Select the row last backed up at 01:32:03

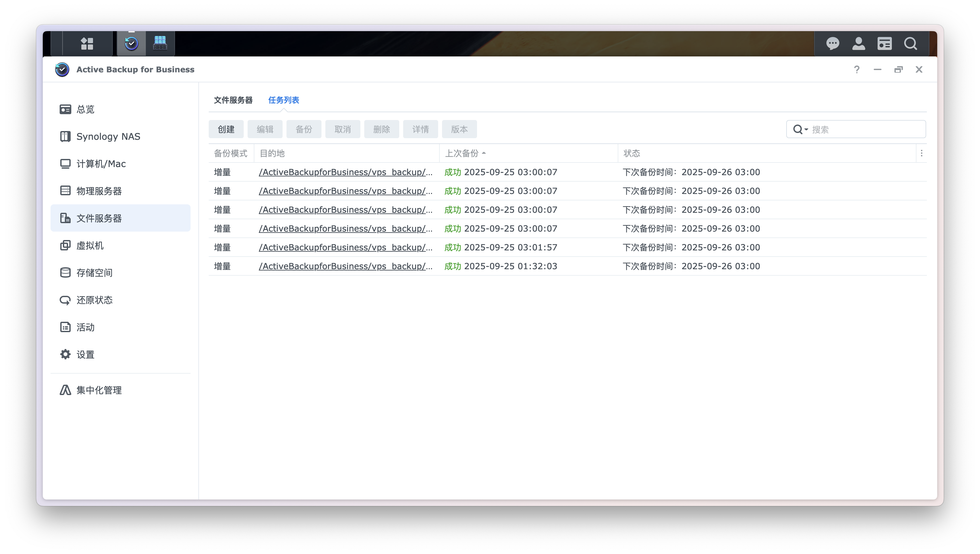coord(567,266)
